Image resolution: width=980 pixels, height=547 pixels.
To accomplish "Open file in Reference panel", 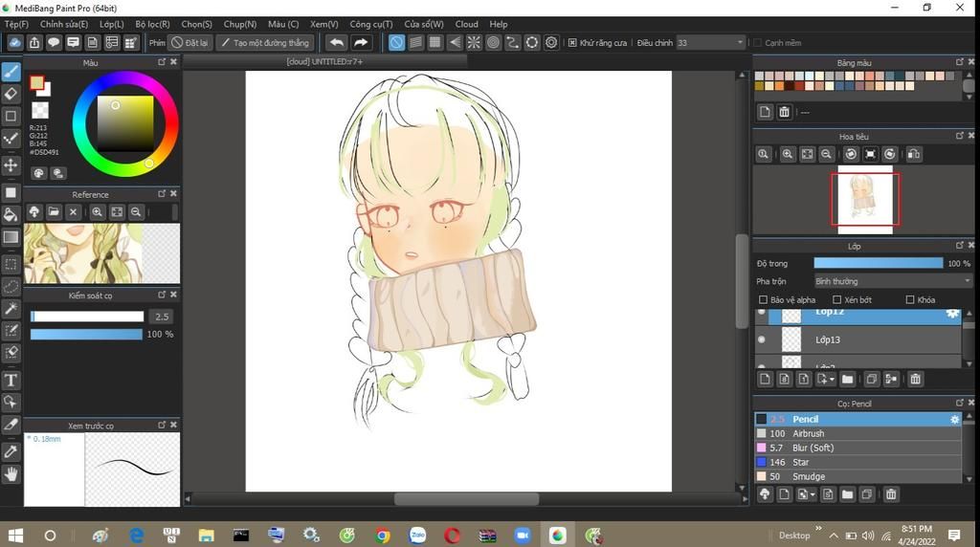I will [54, 212].
